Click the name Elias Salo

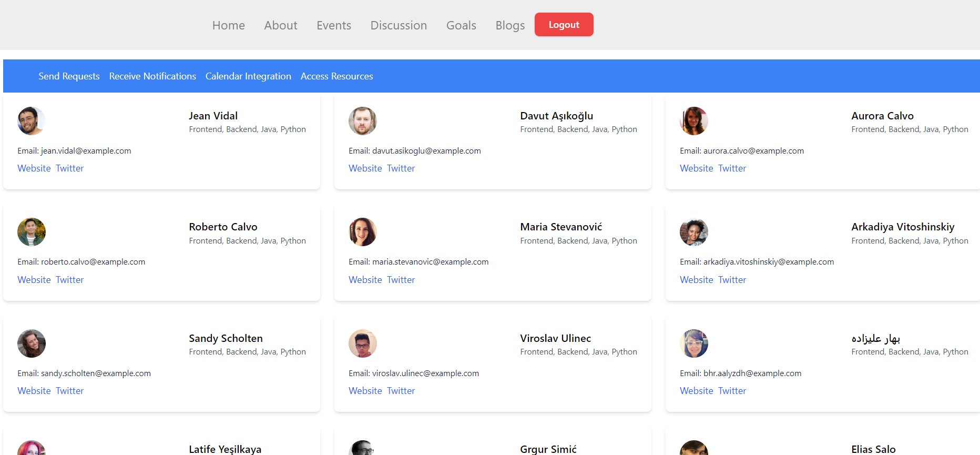point(874,449)
